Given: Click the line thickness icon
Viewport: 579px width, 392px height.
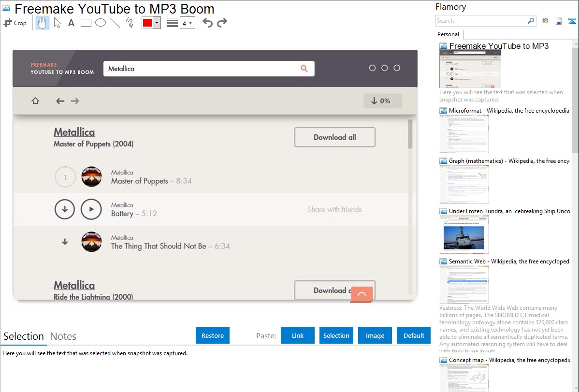Looking at the screenshot, I should pyautogui.click(x=173, y=23).
